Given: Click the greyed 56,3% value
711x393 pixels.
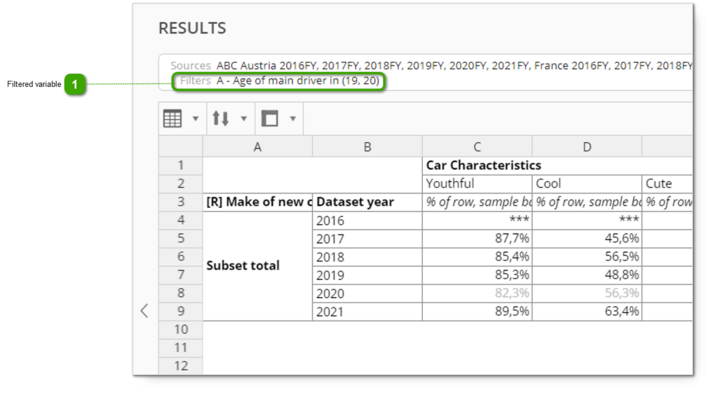Looking at the screenshot, I should point(587,293).
